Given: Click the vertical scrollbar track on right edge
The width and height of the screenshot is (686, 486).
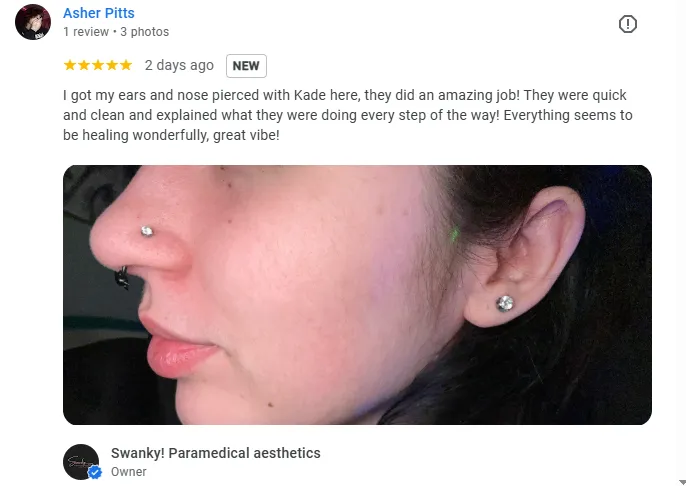Looking at the screenshot, I should click(682, 239).
